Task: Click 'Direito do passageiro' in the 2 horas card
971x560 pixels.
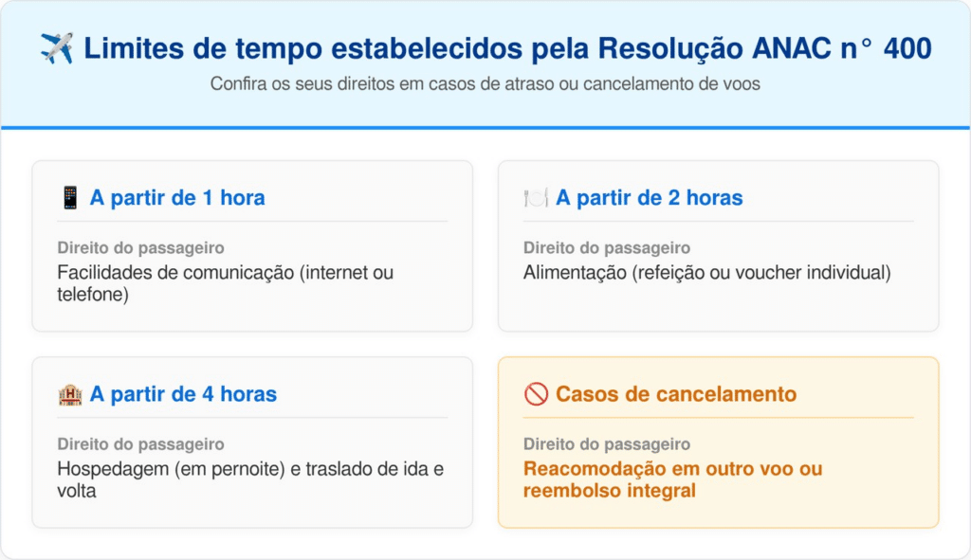Action: (606, 248)
